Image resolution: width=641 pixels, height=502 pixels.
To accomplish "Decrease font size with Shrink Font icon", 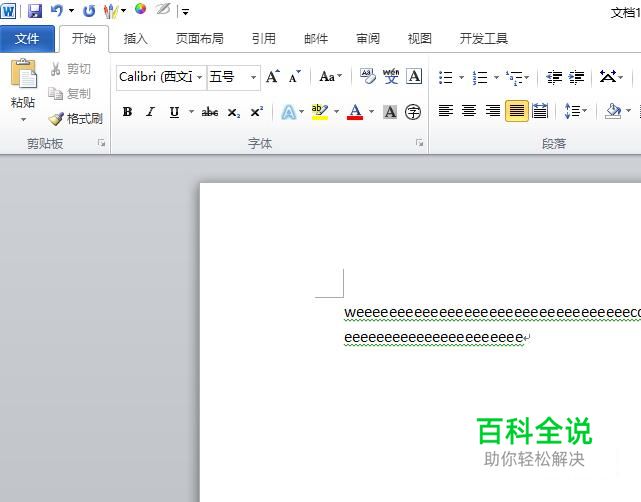I will [294, 76].
